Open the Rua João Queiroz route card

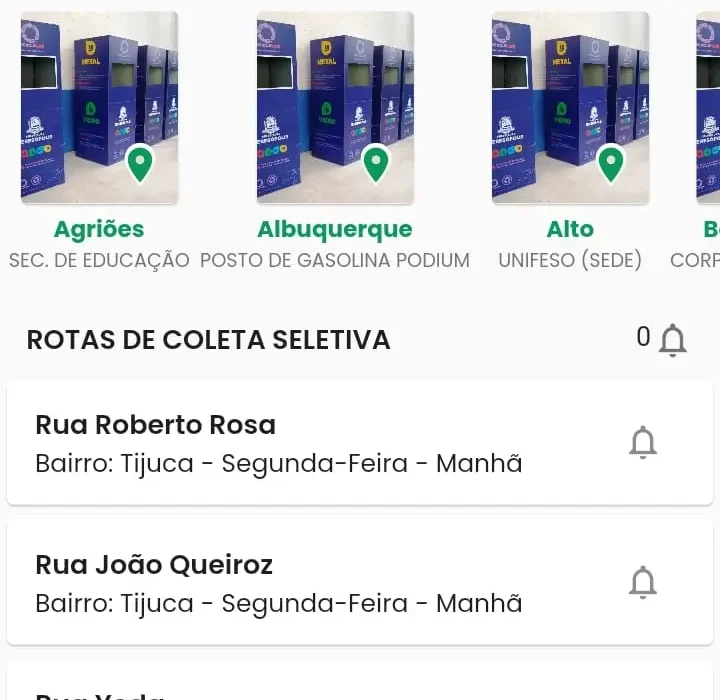pyautogui.click(x=300, y=582)
